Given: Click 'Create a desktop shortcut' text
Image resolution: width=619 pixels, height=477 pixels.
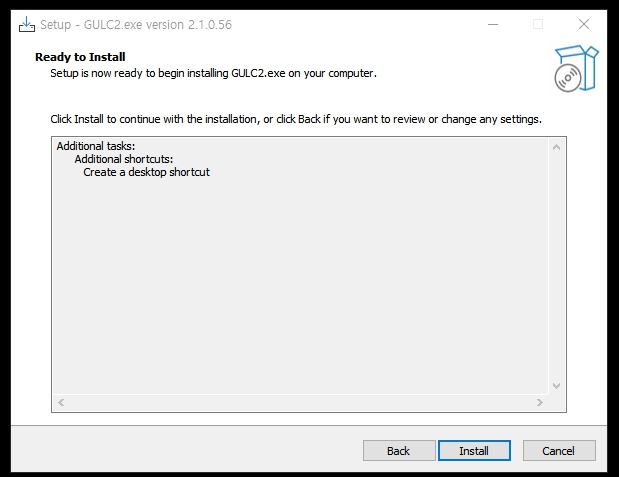Looking at the screenshot, I should [146, 172].
